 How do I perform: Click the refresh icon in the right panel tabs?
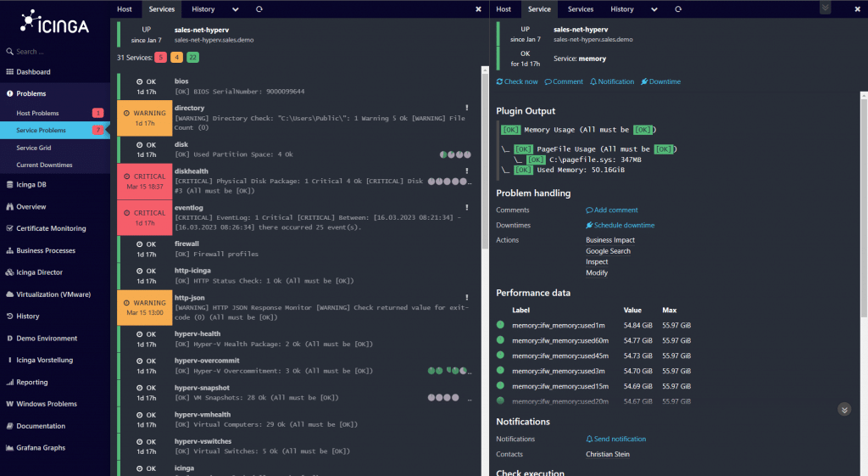678,9
